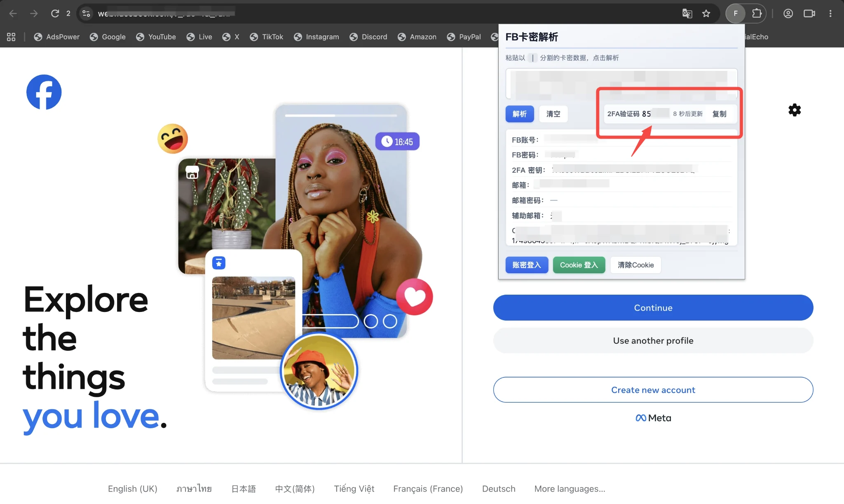Open the Live bookmark
The height and width of the screenshot is (504, 844).
tap(199, 37)
